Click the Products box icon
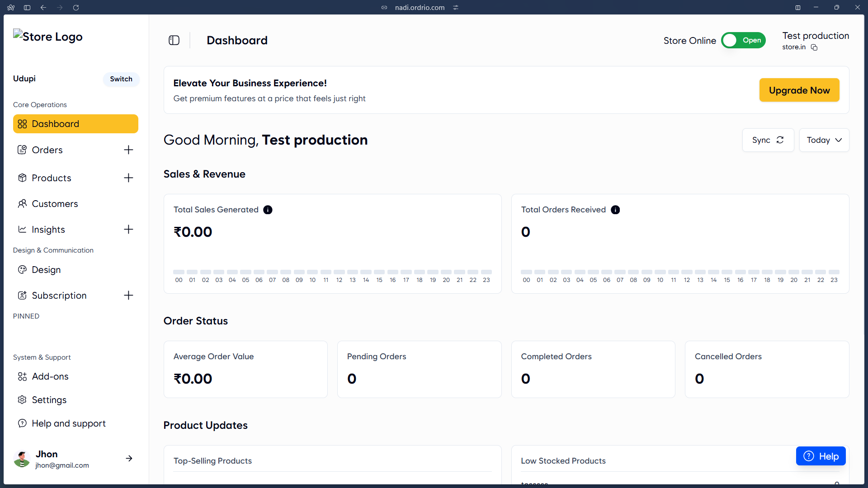Viewport: 868px width, 488px height. (x=22, y=178)
